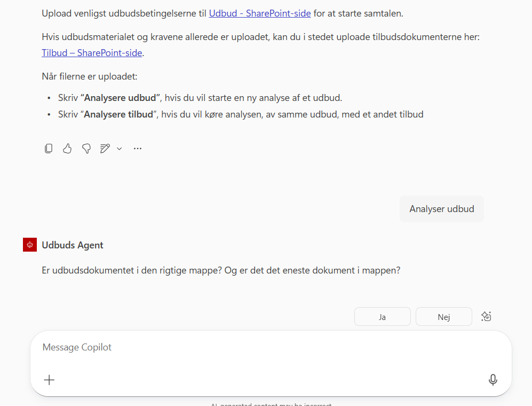Viewport: 532px width, 406px height.
Task: Click the plus icon to attach content
Action: tap(49, 380)
